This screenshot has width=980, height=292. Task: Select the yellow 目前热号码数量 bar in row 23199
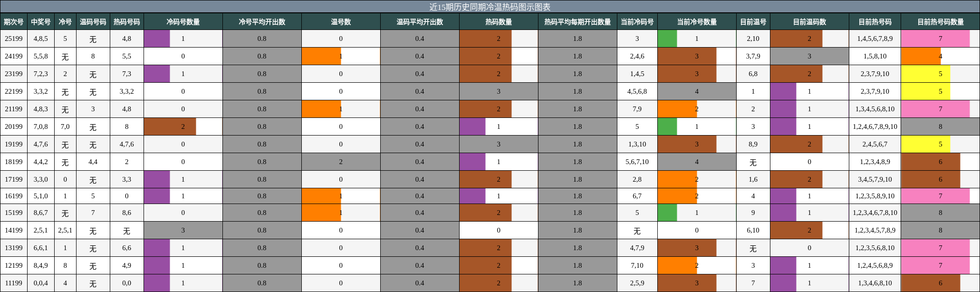click(926, 74)
